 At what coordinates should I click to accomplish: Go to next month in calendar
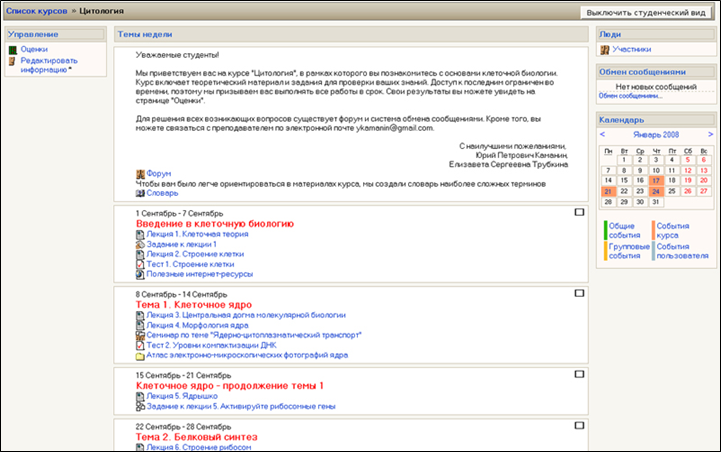[710, 134]
